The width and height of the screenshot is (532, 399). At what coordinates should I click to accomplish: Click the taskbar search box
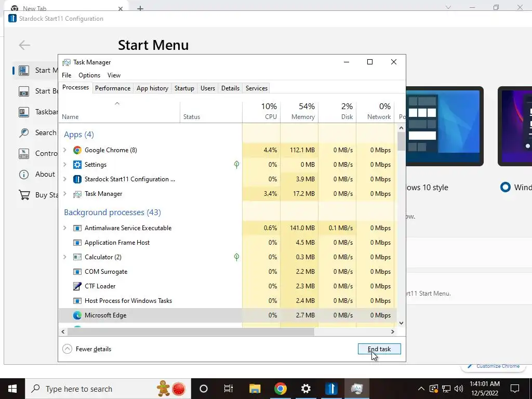pyautogui.click(x=108, y=389)
